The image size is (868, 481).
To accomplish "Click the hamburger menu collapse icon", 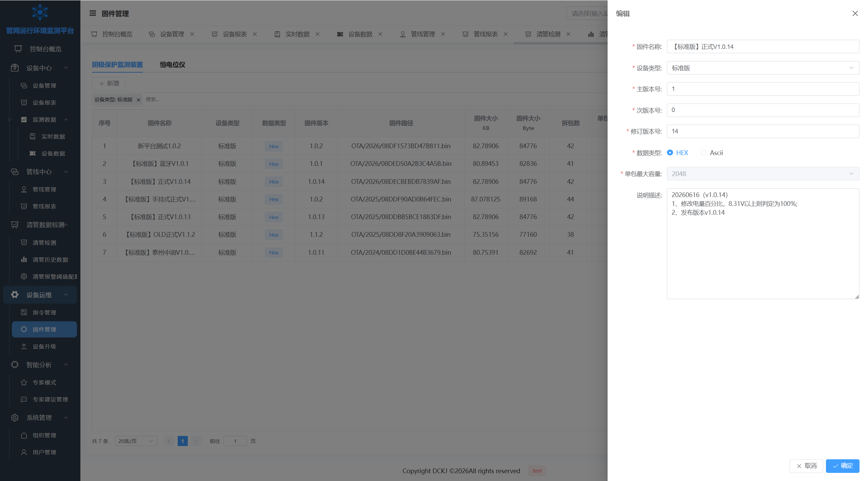I will tap(93, 13).
